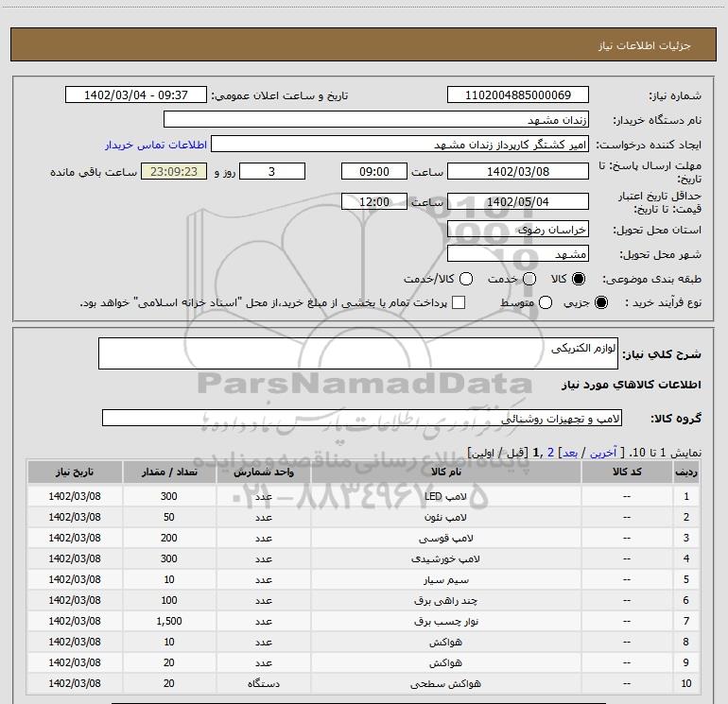Screen dimensions: 728x704
Task: Select the نوار چسب برق item row
Action: pyautogui.click(x=363, y=621)
